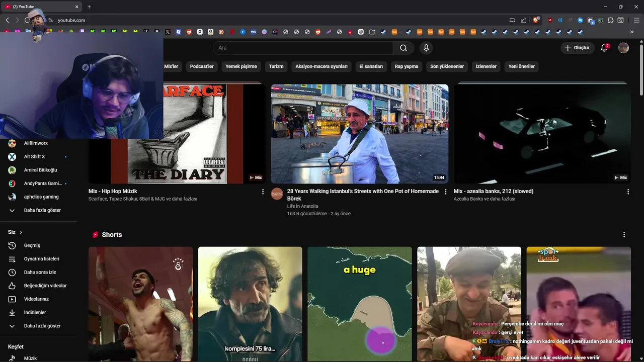Open the Life in Anatolia channel link

pos(302,206)
